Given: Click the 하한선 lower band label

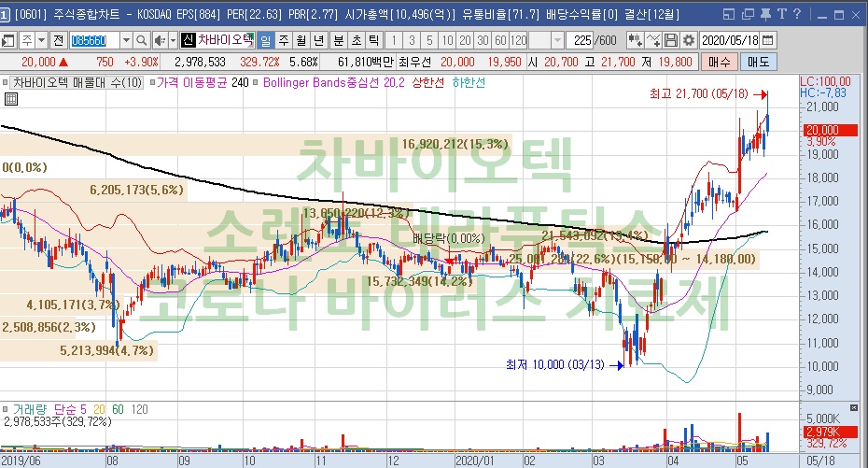Looking at the screenshot, I should click(469, 82).
